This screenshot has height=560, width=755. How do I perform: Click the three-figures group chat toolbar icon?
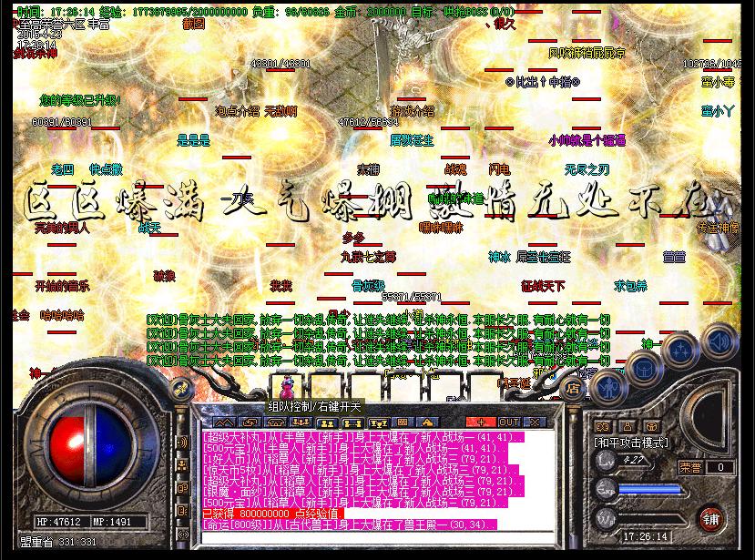pyautogui.click(x=301, y=423)
